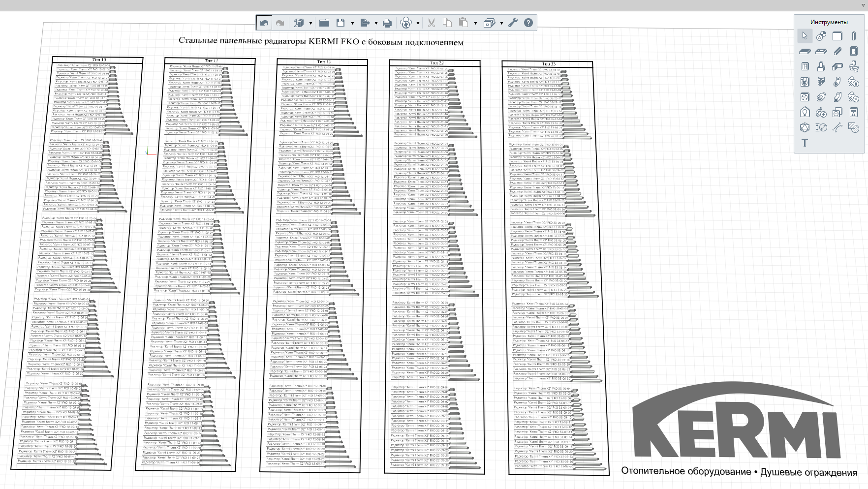Click the drawing title 'Стальные панельные радиаторы KERMI FKO'
This screenshot has width=868, height=489.
[x=321, y=42]
